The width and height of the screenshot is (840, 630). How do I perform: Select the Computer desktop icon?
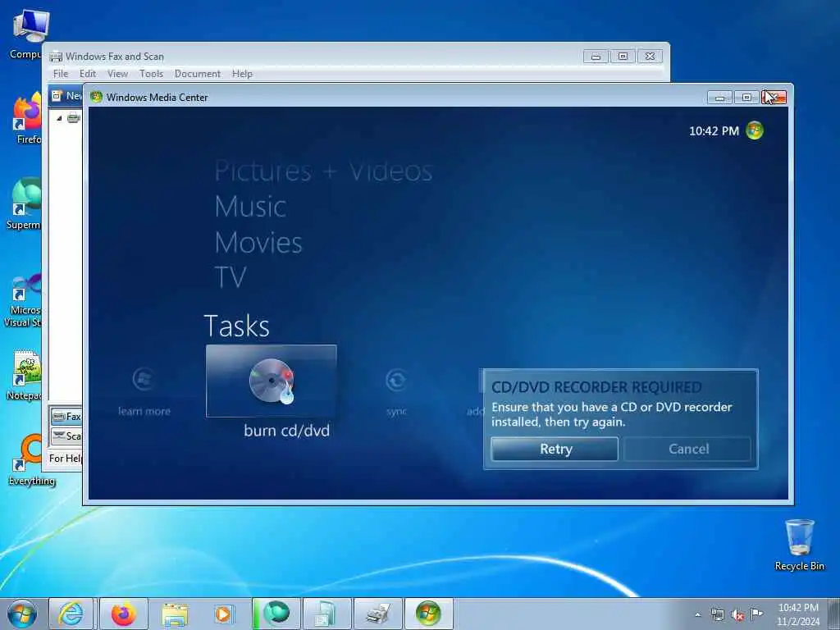[x=27, y=34]
